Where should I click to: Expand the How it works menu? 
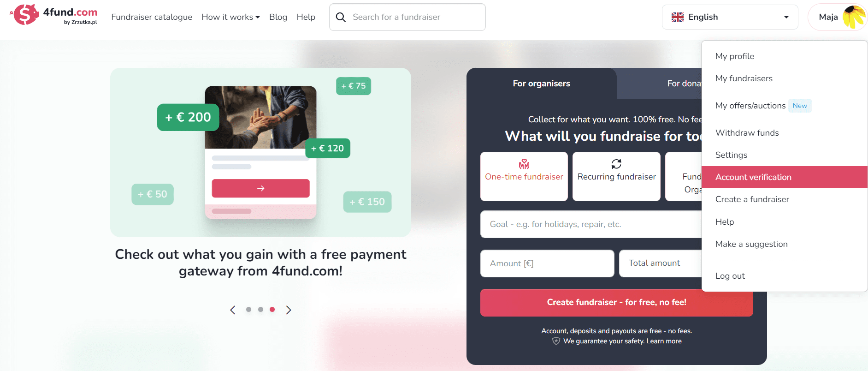click(x=230, y=17)
